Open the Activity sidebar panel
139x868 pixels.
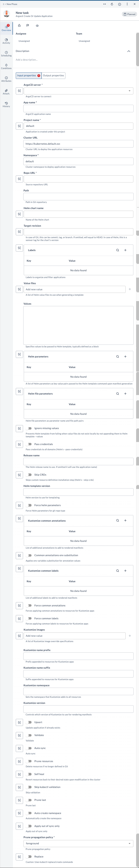pos(6,41)
